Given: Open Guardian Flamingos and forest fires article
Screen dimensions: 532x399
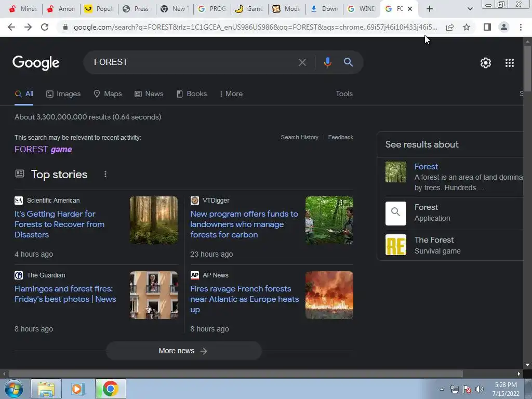Looking at the screenshot, I should 65,294.
